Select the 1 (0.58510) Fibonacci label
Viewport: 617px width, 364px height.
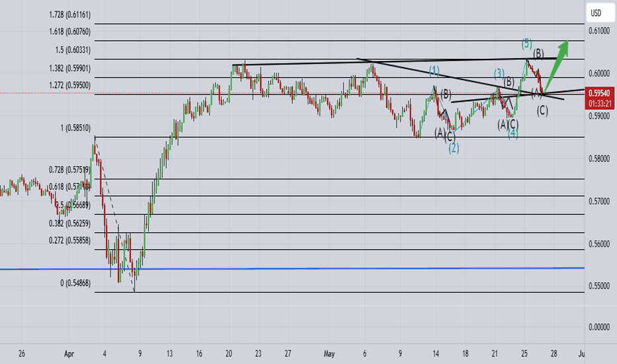coord(75,128)
